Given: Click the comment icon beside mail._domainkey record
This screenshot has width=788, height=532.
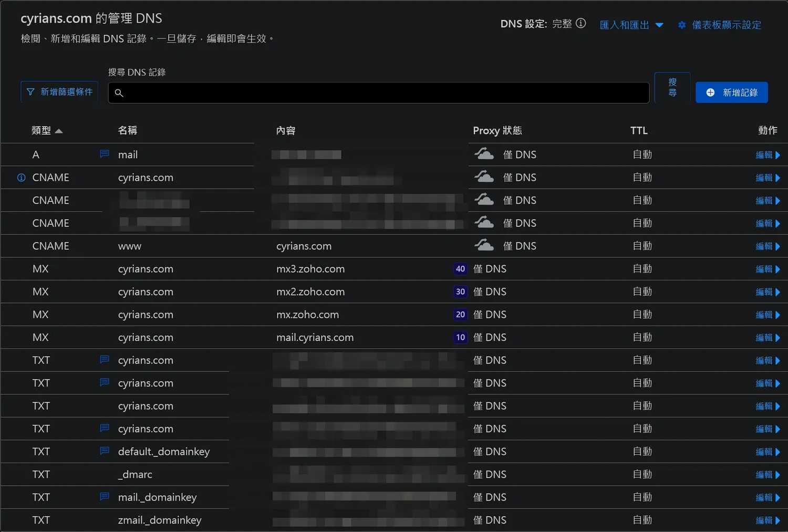Looking at the screenshot, I should click(x=103, y=496).
